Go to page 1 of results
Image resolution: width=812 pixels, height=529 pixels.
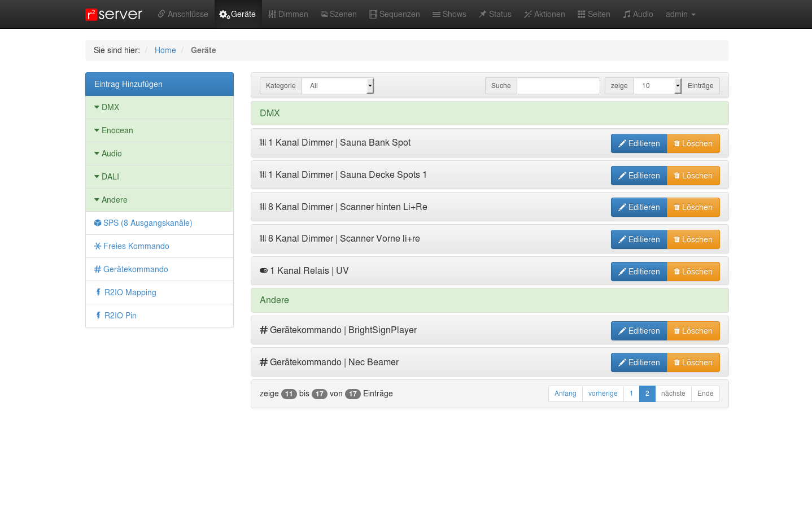click(631, 394)
